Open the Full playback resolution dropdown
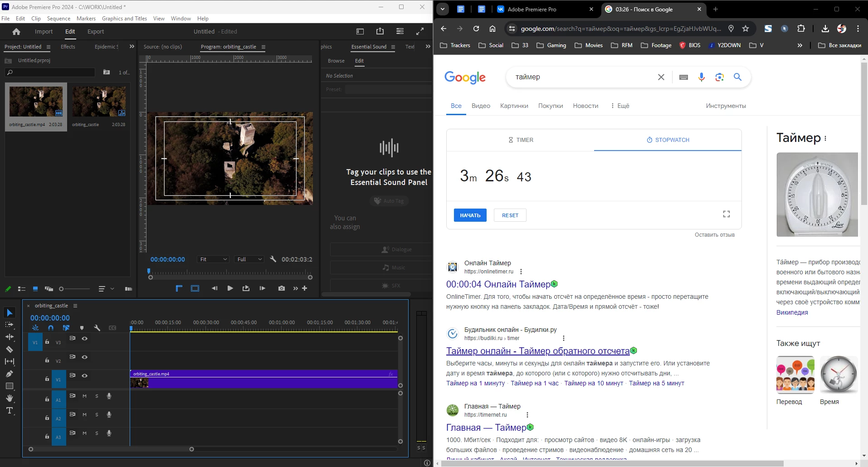The width and height of the screenshot is (868, 467). (249, 259)
